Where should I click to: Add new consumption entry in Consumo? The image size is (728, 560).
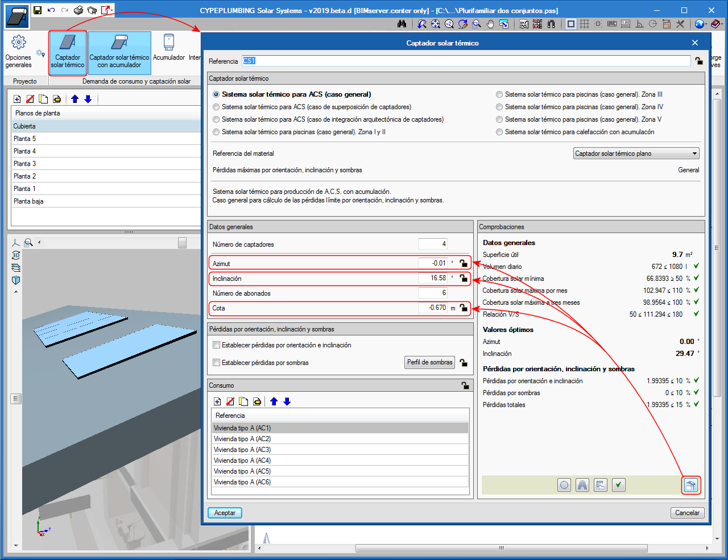(x=217, y=401)
